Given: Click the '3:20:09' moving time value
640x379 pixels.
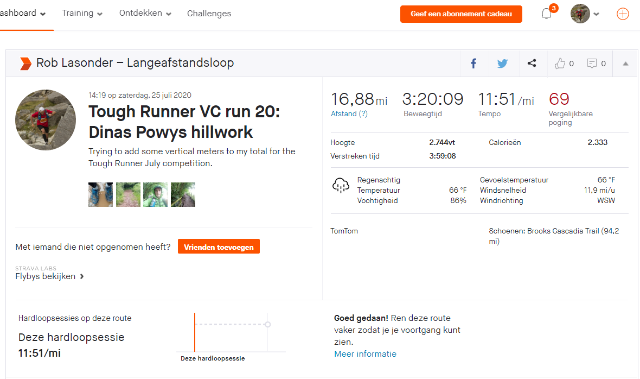Looking at the screenshot, I should (x=433, y=99).
